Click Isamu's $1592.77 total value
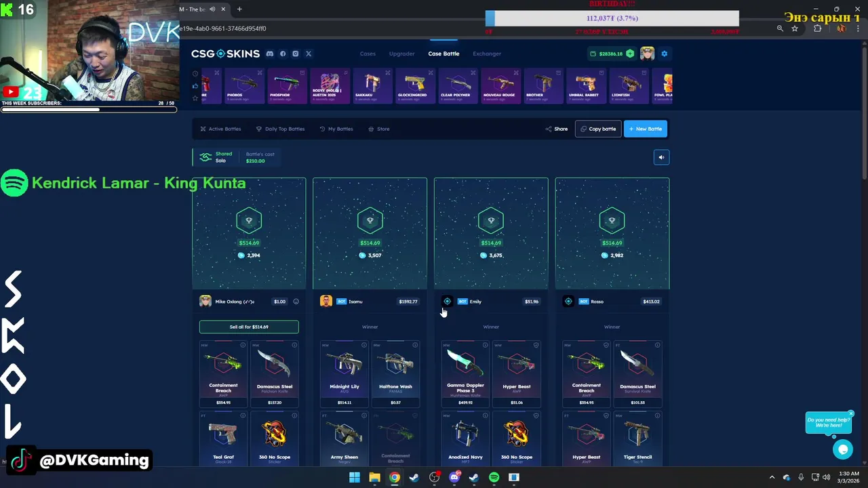The width and height of the screenshot is (868, 488). pyautogui.click(x=408, y=302)
